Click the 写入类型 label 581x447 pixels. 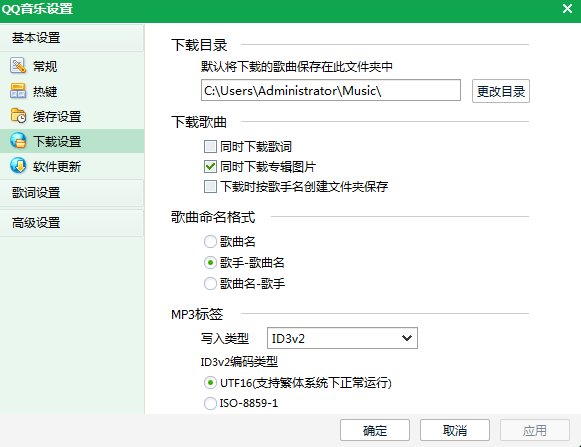[225, 338]
